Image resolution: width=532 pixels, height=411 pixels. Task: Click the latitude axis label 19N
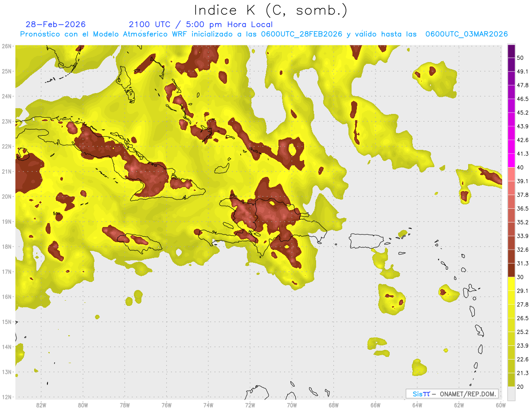tap(7, 222)
